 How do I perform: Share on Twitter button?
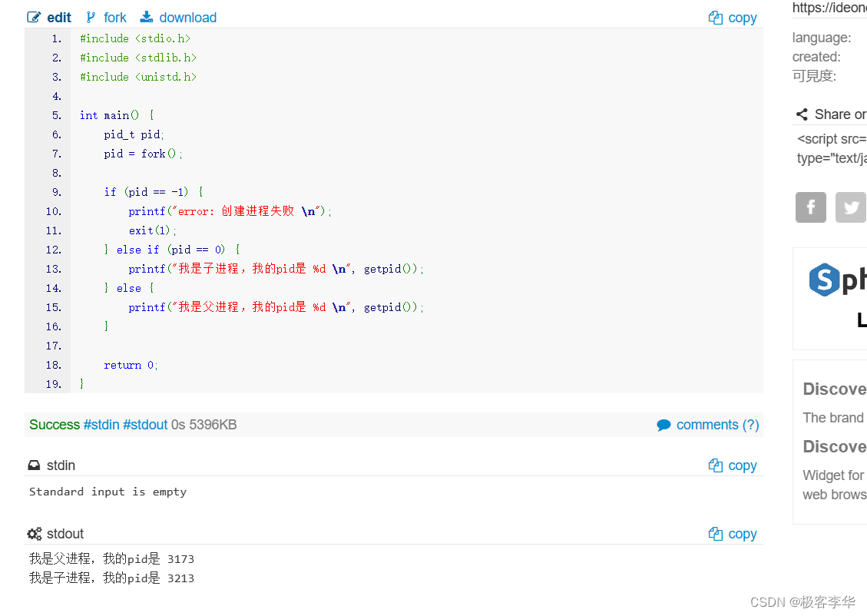(850, 207)
